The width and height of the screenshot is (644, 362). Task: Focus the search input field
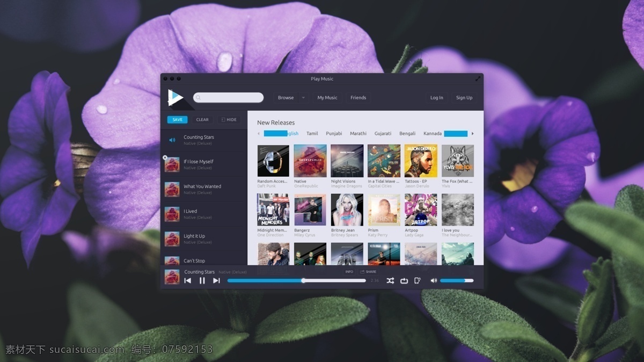[229, 98]
